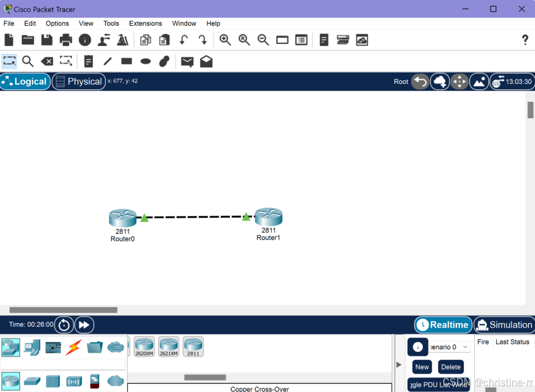Select the Connections lightning category

coord(74,347)
